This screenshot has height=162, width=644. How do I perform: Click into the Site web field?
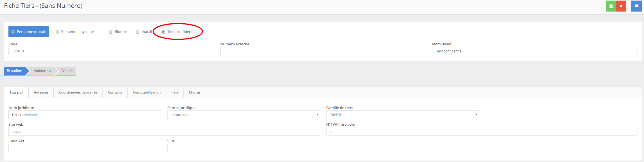tap(164, 131)
